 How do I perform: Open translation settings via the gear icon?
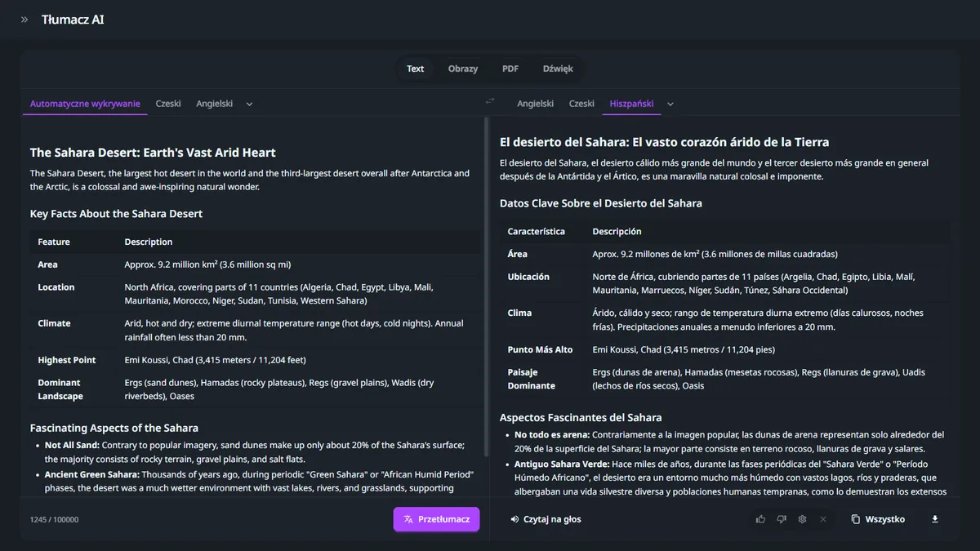pos(802,519)
